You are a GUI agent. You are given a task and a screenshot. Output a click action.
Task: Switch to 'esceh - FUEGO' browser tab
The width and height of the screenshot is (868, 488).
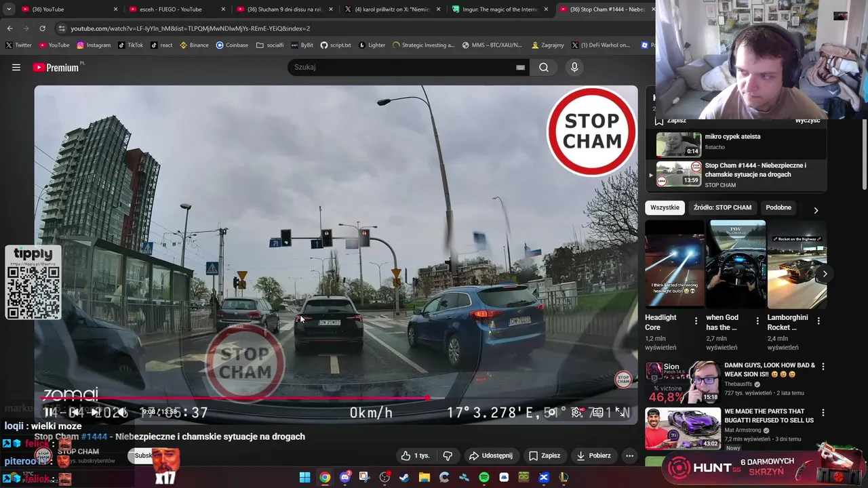point(175,9)
